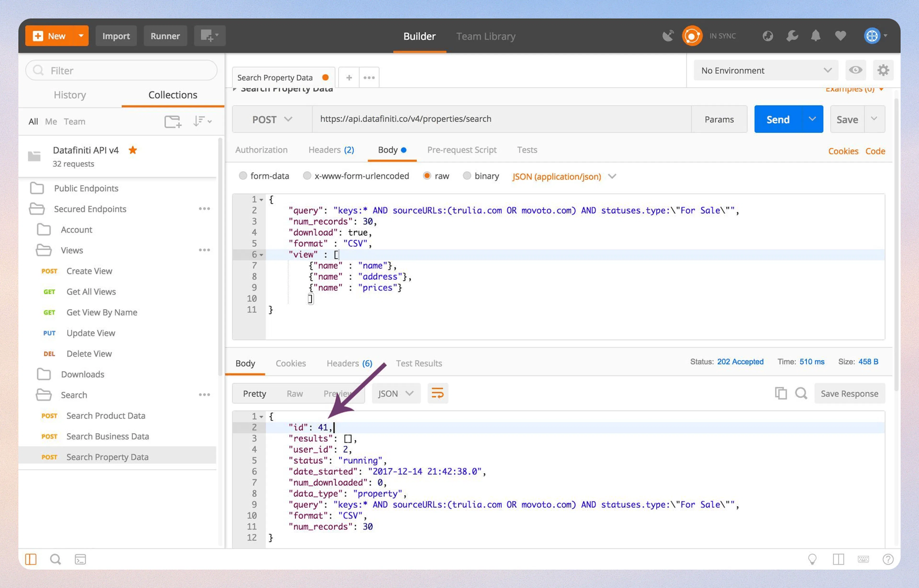Select the form-data radio button
Screen dimensions: 919x588
243,176
